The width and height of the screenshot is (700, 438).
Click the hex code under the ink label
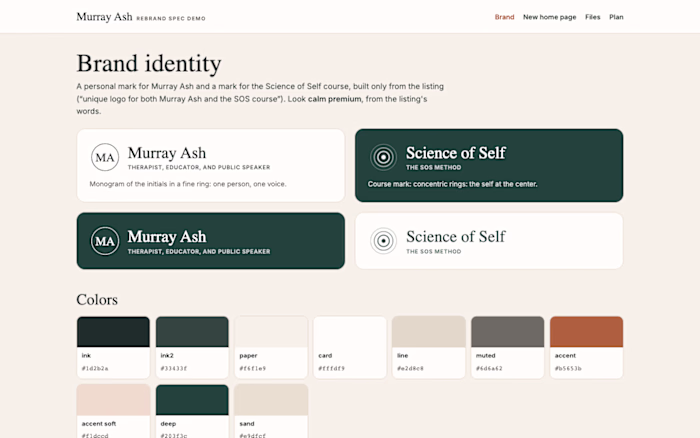(x=95, y=368)
